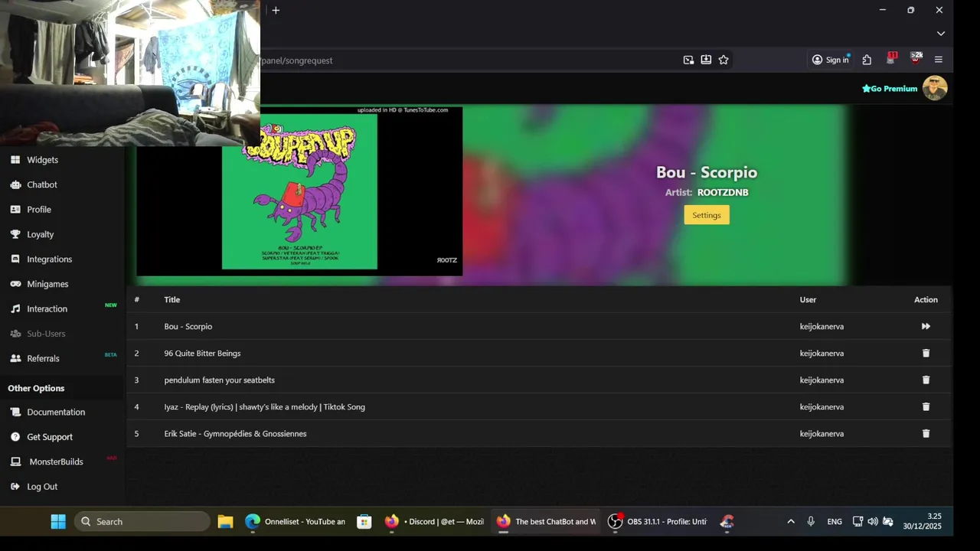Open the song request Settings button

(x=707, y=215)
